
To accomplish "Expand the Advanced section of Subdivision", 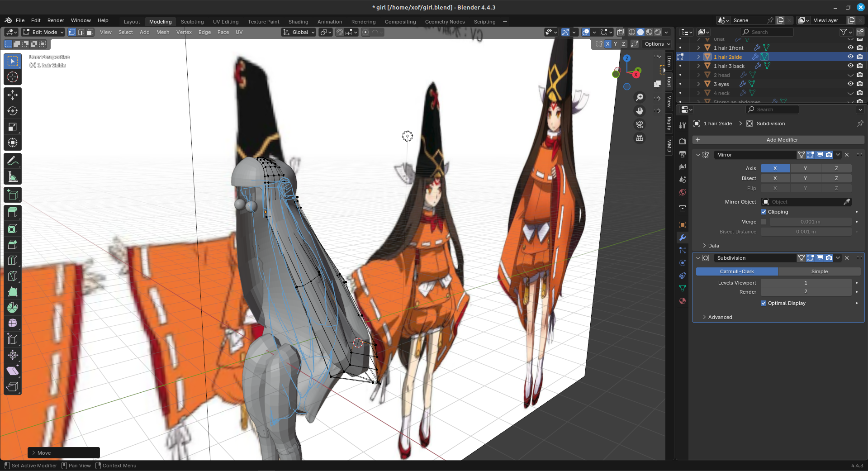I will (x=704, y=317).
